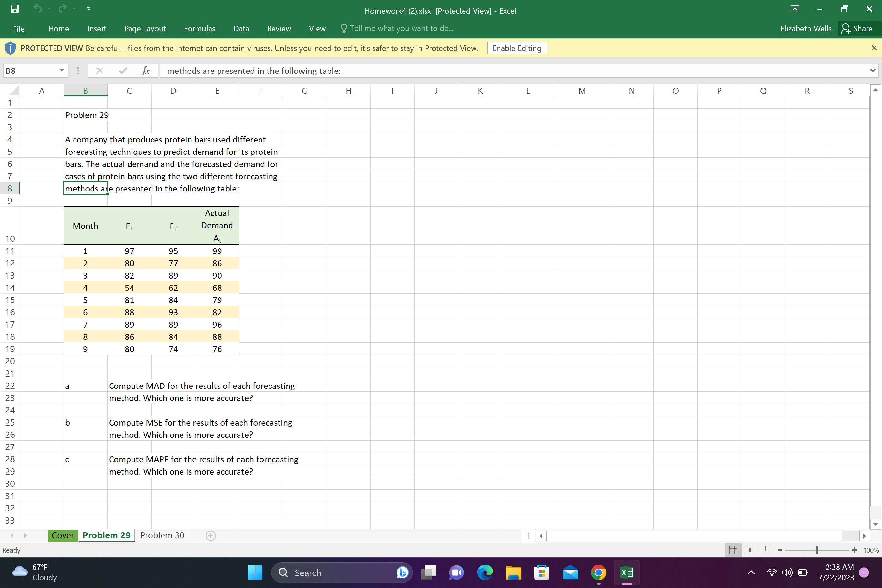Click the Save icon
882x588 pixels.
[14, 8]
